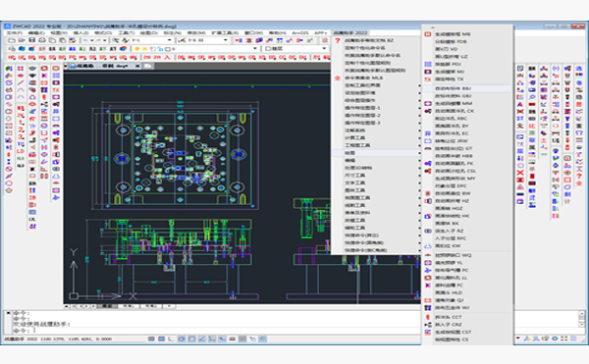Image resolution: width=589 pixels, height=364 pixels.
Task: Open the color control dropdown swatch
Action: [x=294, y=49]
